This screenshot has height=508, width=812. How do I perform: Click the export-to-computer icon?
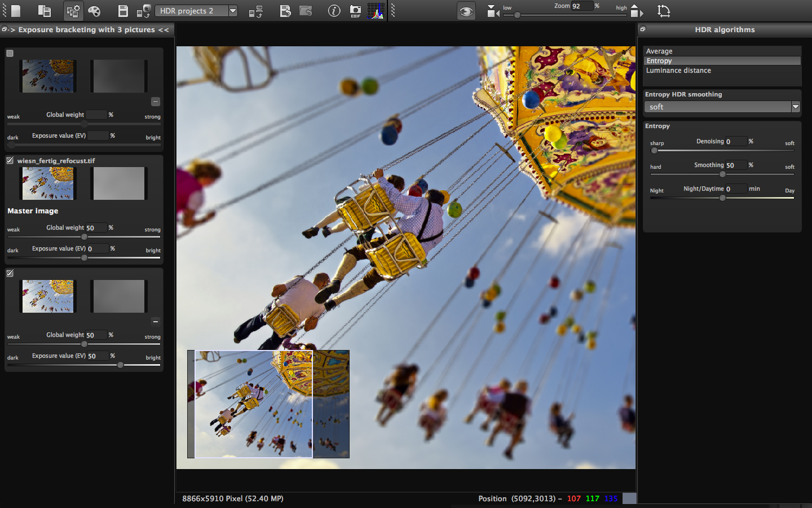coord(256,11)
